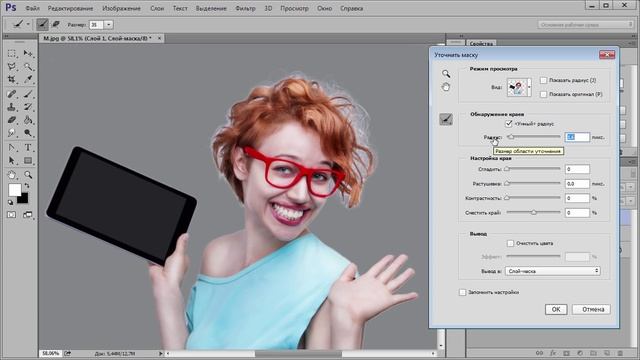640x360 pixels.
Task: Click the Радиус slider handle
Action: pos(511,137)
